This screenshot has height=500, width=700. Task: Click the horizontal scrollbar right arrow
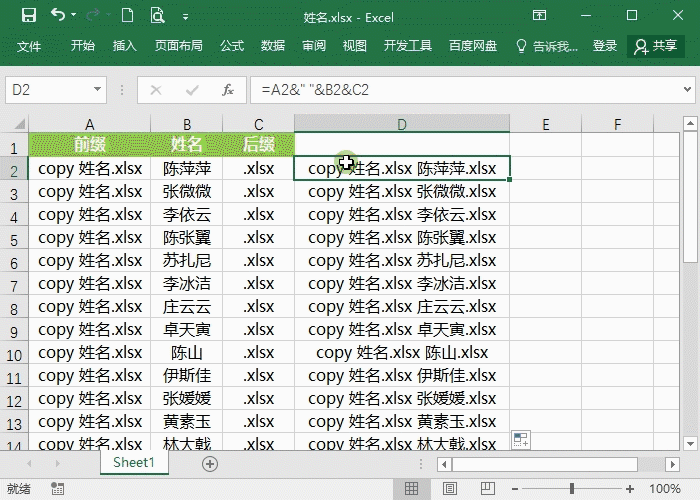[672, 464]
